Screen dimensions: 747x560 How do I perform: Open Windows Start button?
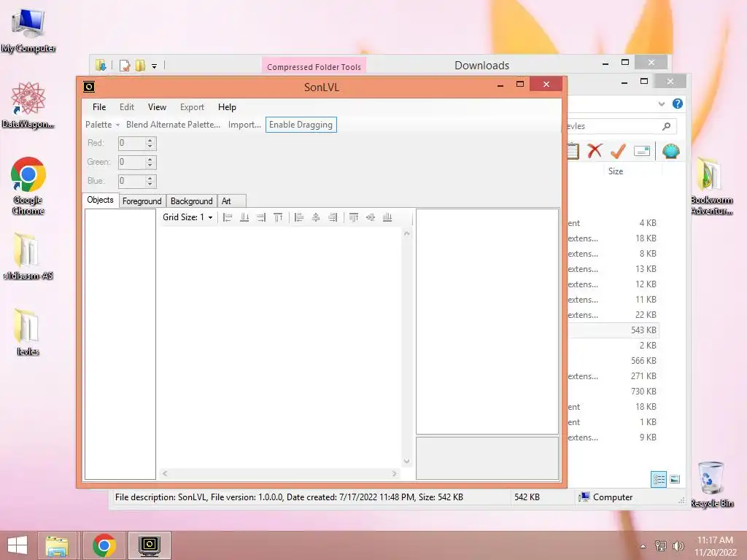click(18, 545)
